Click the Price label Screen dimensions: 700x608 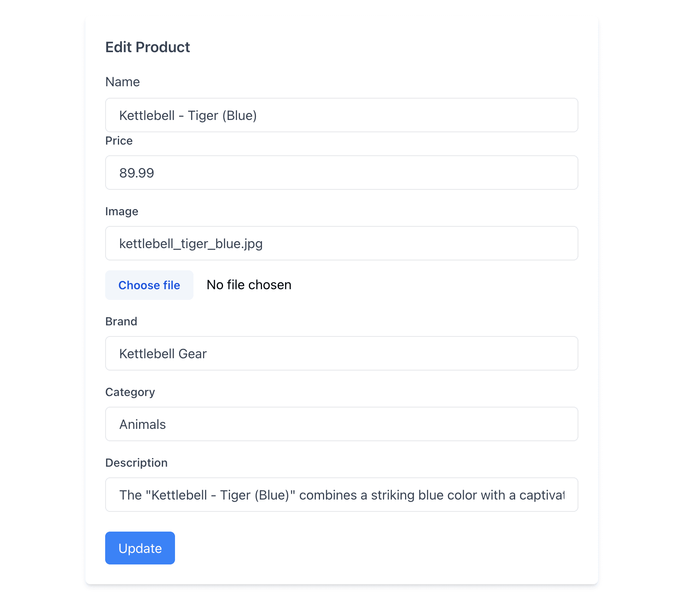119,140
